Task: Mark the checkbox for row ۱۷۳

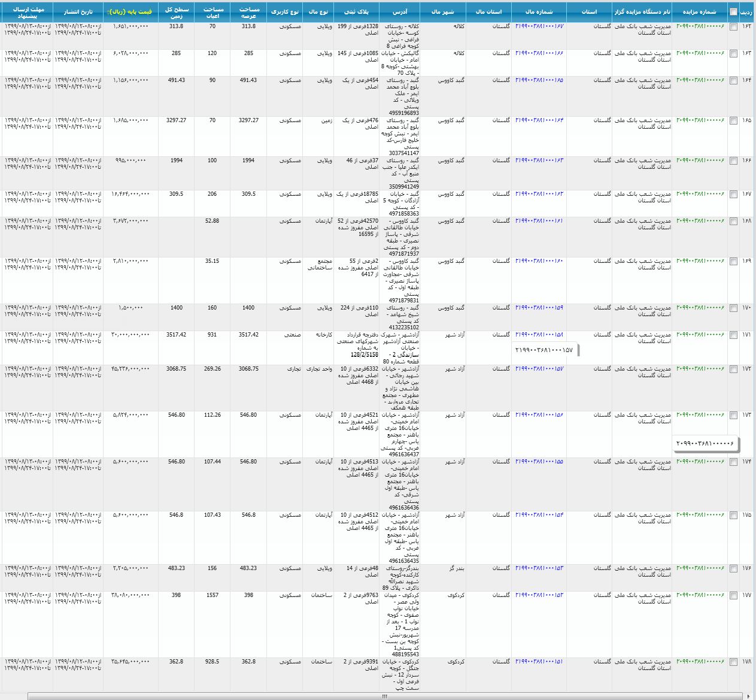Action: click(734, 416)
